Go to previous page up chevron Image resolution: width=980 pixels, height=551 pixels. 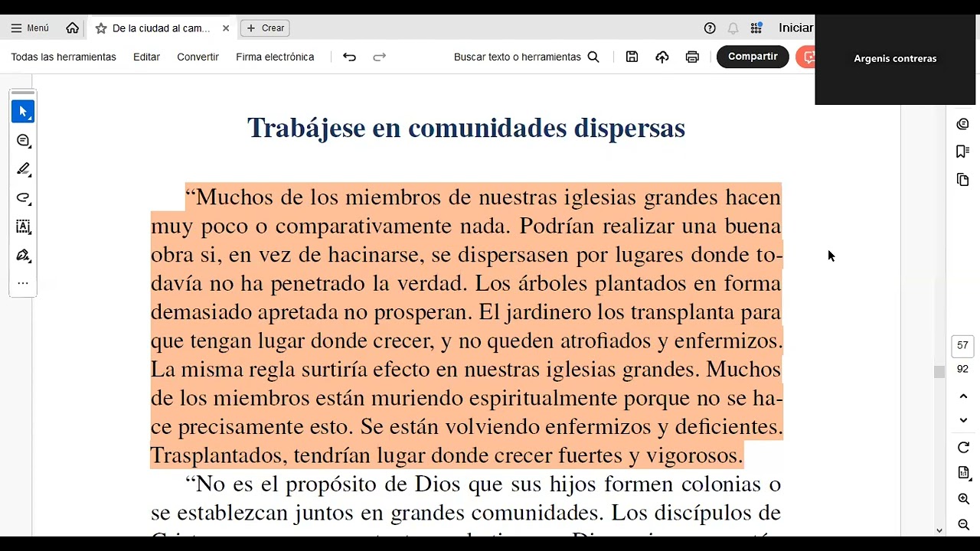click(963, 396)
